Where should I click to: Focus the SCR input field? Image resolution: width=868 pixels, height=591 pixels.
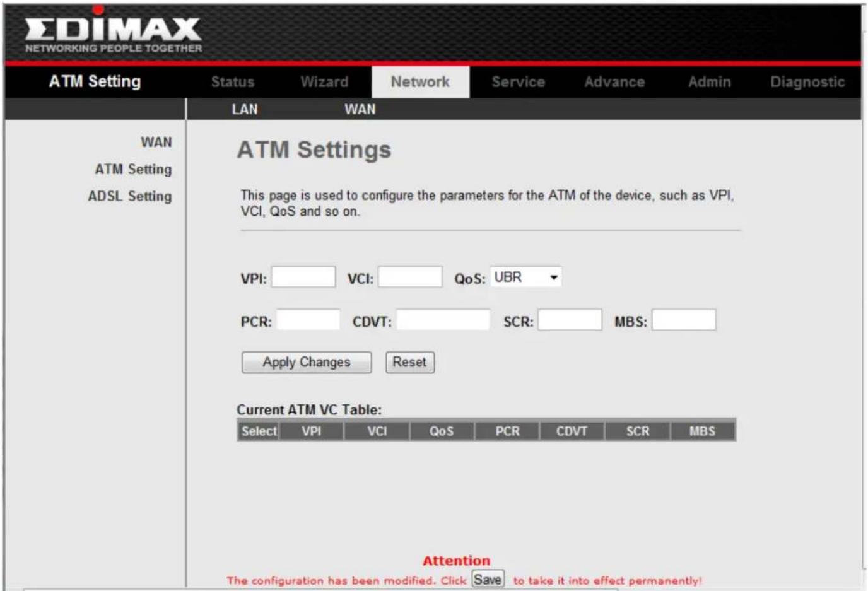tap(570, 320)
